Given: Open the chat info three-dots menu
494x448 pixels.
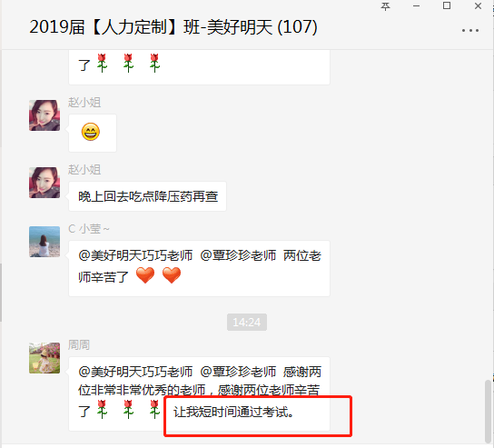Looking at the screenshot, I should 470,30.
